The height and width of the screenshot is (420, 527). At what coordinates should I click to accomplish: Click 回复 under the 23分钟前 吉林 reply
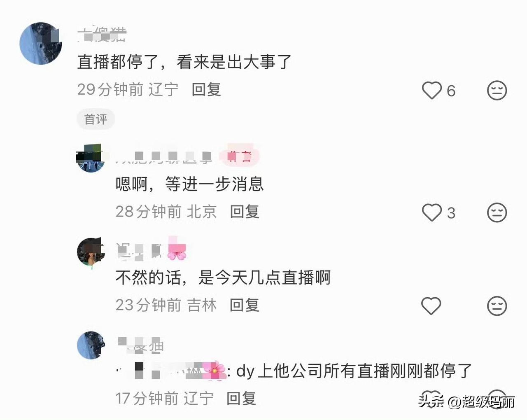pos(245,305)
